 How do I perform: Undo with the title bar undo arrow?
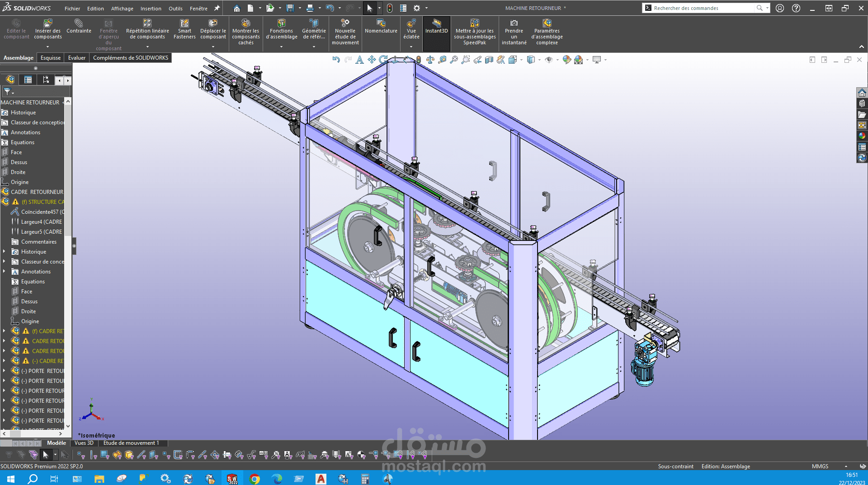click(330, 8)
